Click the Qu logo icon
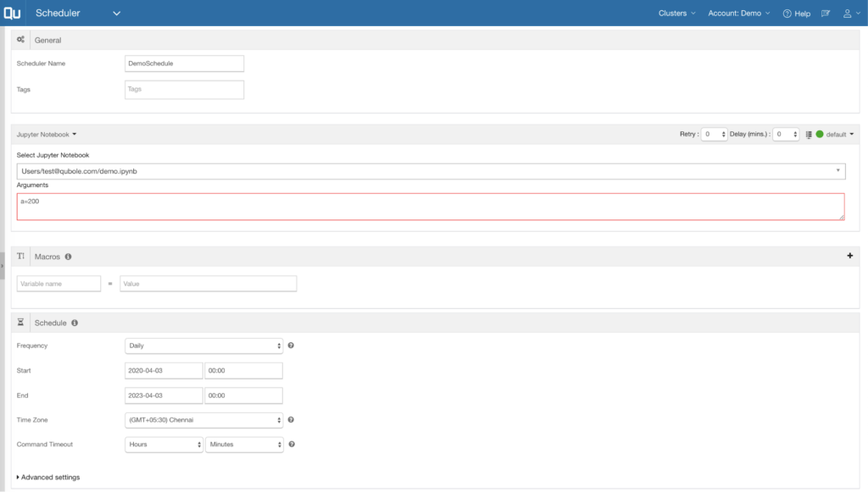Viewport: 868px width, 492px height. point(12,13)
